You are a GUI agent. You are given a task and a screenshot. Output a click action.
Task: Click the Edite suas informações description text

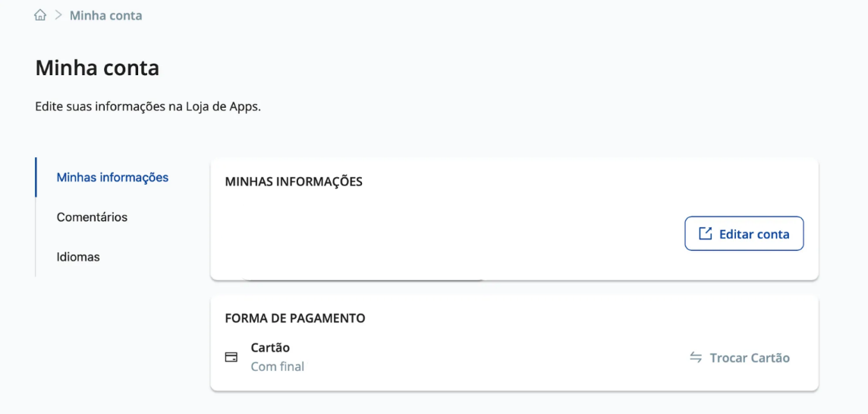coord(148,107)
